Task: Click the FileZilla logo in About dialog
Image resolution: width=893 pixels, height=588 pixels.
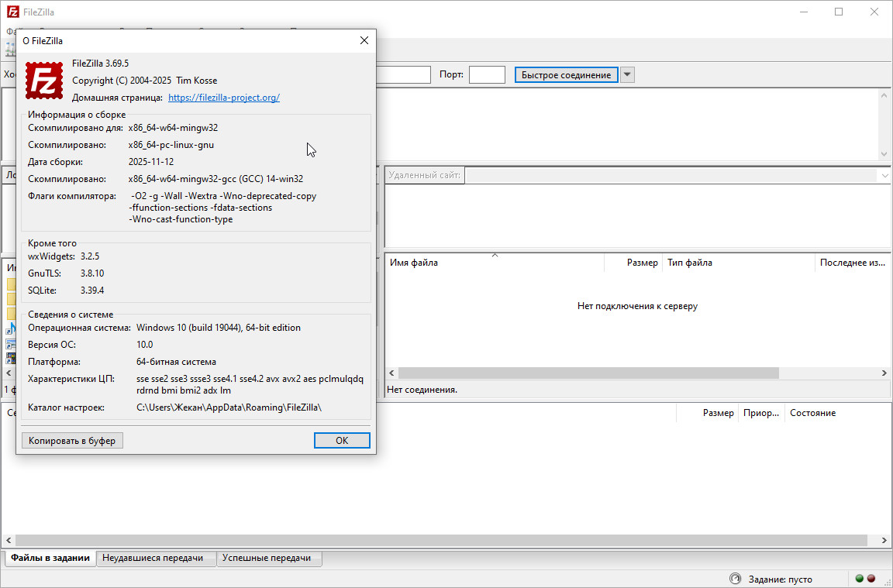Action: coord(44,80)
